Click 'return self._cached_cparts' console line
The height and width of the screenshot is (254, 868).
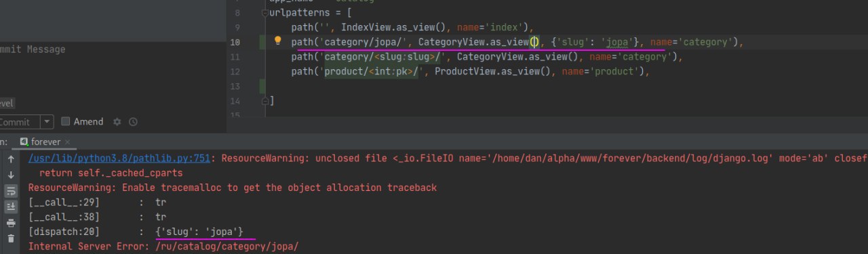click(x=111, y=173)
